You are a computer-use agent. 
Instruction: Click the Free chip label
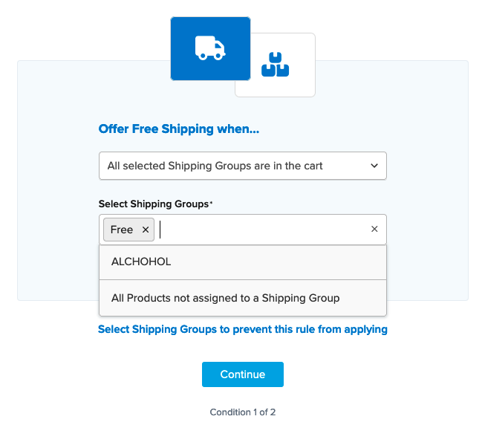(x=122, y=230)
